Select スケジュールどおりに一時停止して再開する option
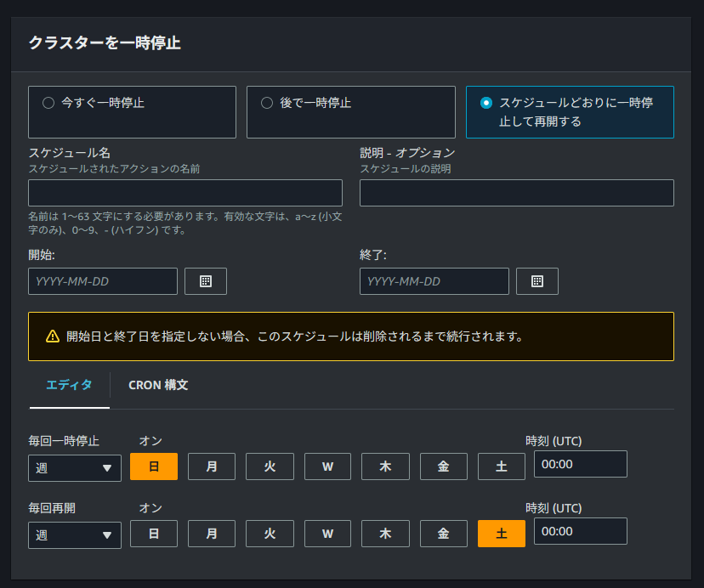The height and width of the screenshot is (588, 704). coord(485,102)
